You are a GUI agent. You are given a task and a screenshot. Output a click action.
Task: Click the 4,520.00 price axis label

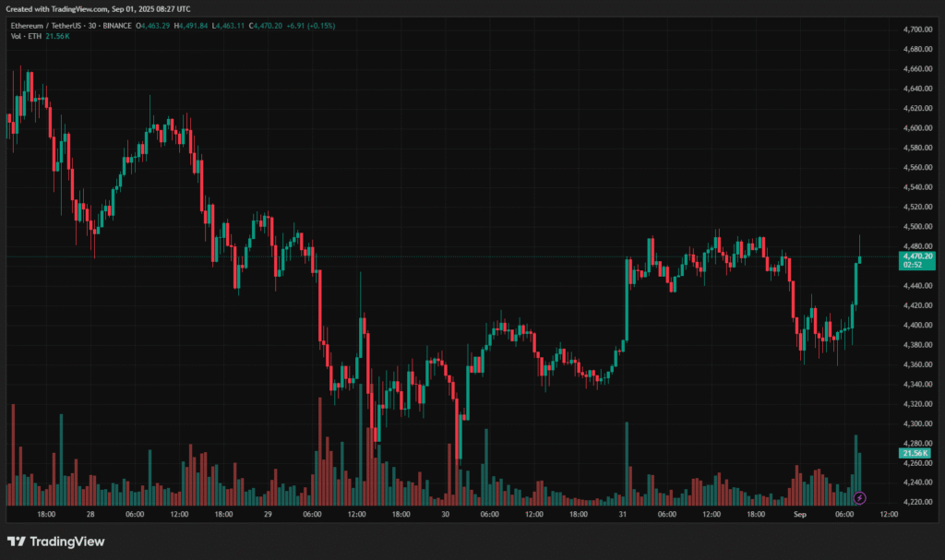point(918,207)
